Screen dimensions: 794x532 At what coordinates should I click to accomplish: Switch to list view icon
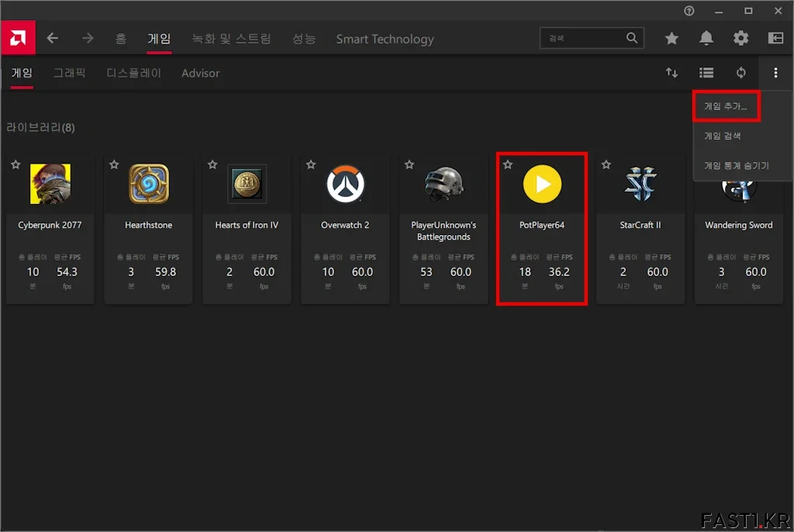click(x=706, y=73)
